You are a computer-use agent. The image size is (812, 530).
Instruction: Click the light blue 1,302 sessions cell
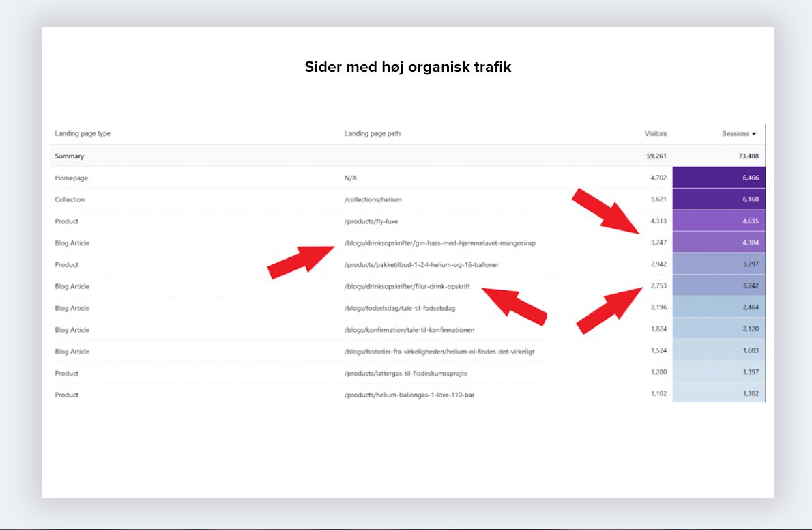[719, 395]
